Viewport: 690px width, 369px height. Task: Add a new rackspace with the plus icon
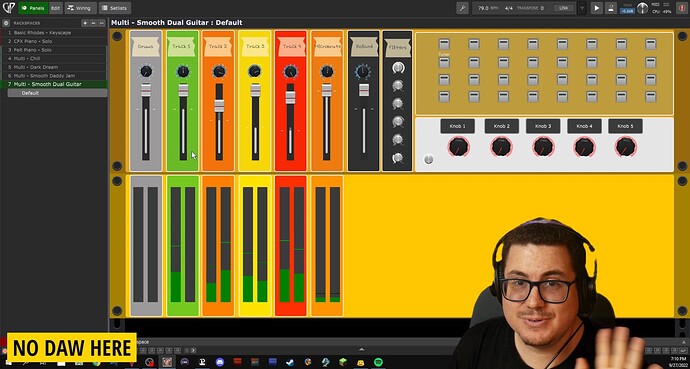(85, 23)
